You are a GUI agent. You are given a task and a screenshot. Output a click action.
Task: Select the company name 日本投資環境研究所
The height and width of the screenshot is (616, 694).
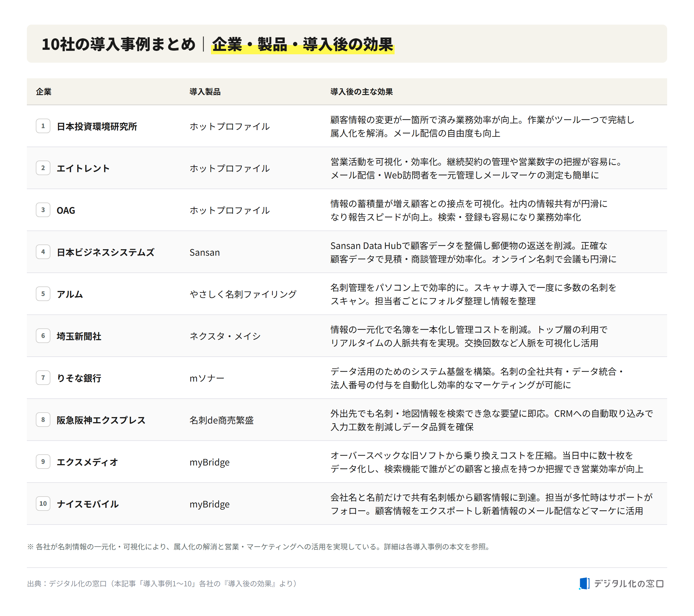click(97, 126)
